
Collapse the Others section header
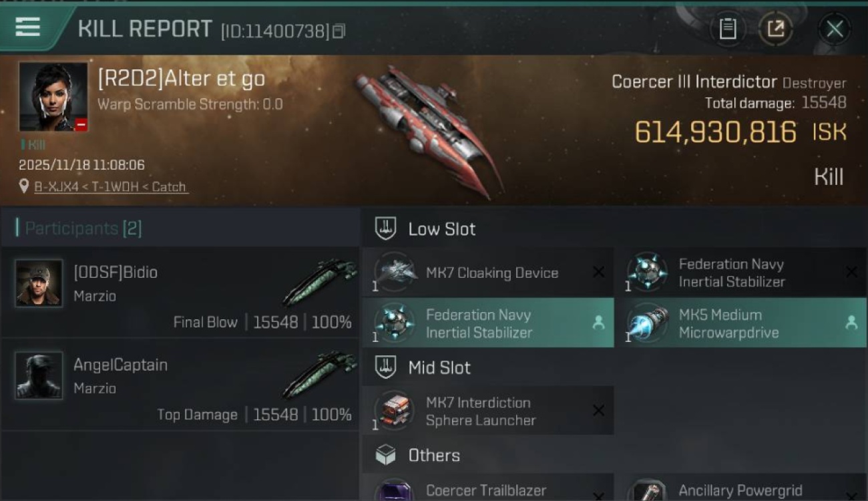pyautogui.click(x=434, y=456)
